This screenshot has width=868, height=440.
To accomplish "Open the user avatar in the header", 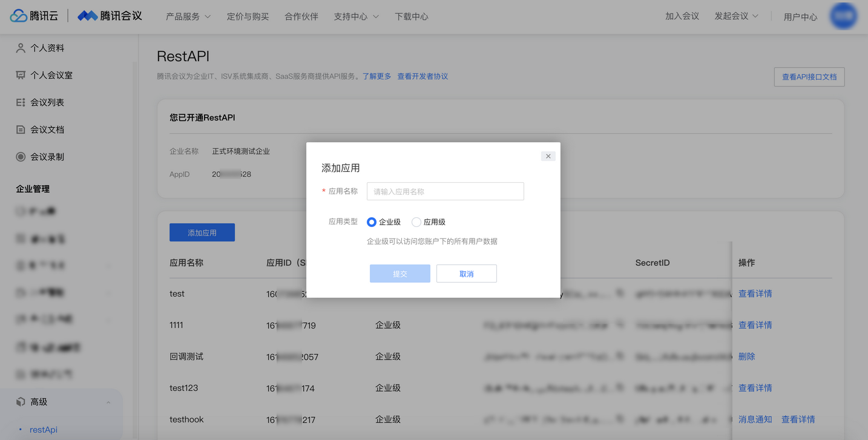I will pos(844,16).
